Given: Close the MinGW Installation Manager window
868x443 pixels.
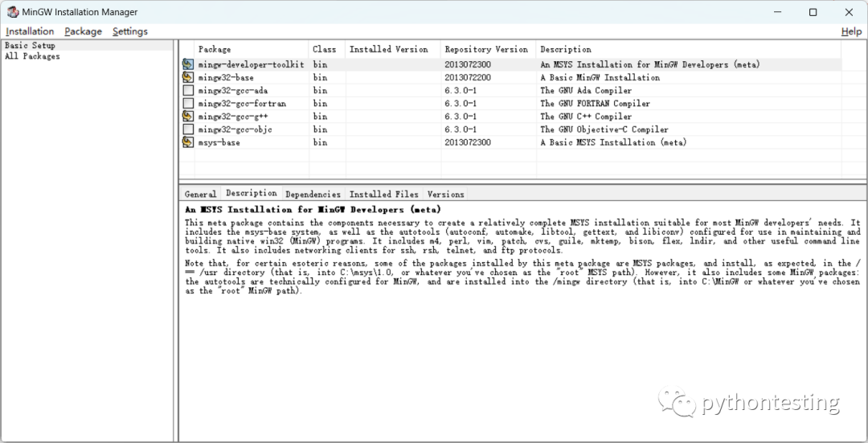Looking at the screenshot, I should [849, 12].
